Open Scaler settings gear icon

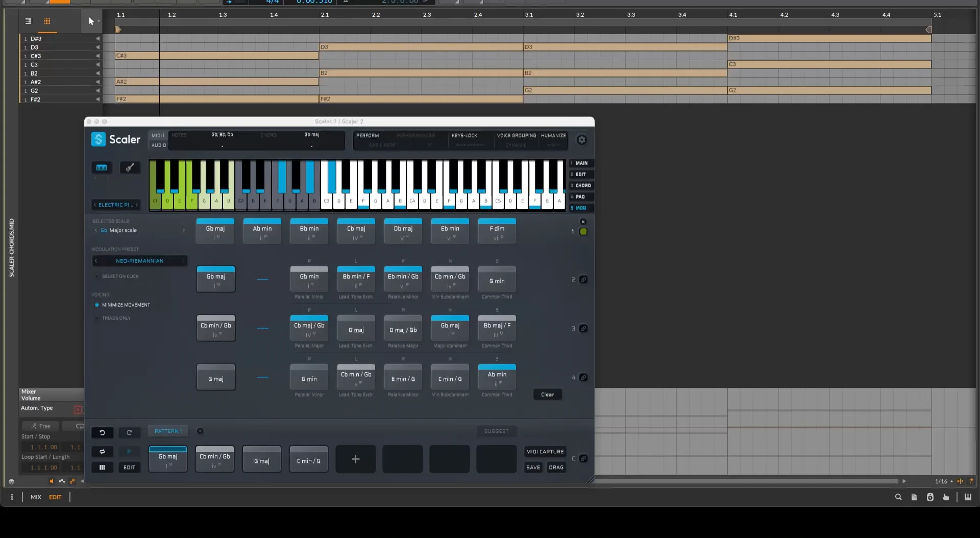[581, 140]
